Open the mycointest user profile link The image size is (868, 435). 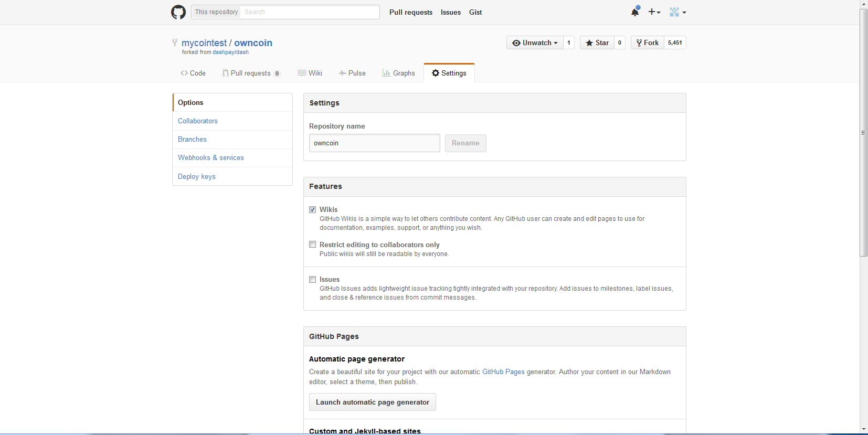click(x=204, y=43)
